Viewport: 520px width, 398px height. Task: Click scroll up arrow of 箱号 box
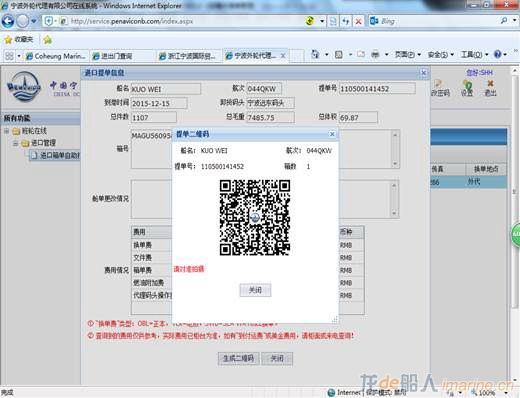click(x=395, y=135)
